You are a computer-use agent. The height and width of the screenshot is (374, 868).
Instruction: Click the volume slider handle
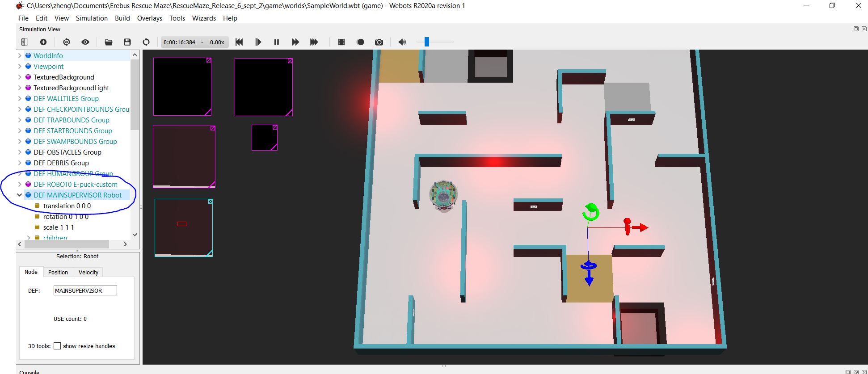tap(427, 42)
